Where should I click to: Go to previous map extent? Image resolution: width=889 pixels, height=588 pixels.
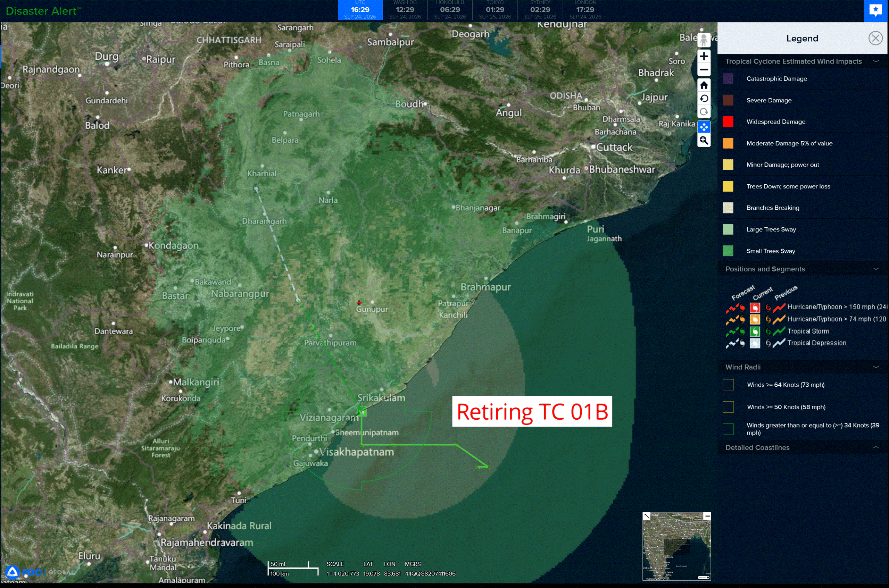click(x=704, y=99)
